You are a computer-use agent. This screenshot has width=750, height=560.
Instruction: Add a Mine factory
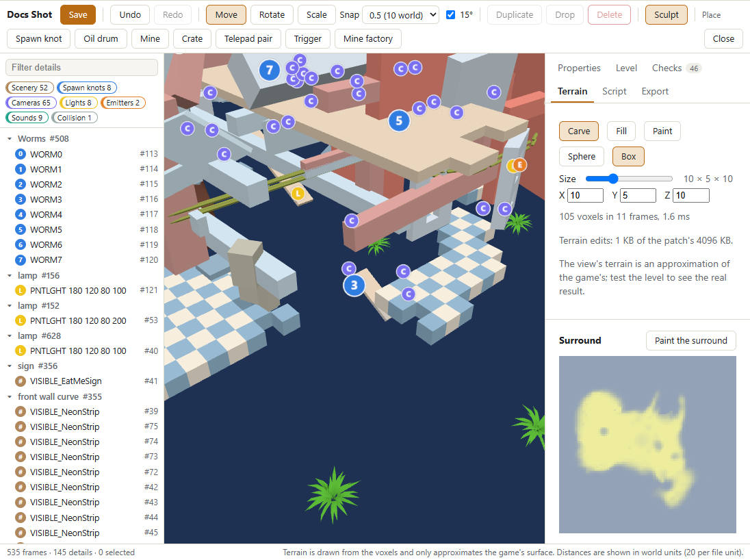point(368,39)
